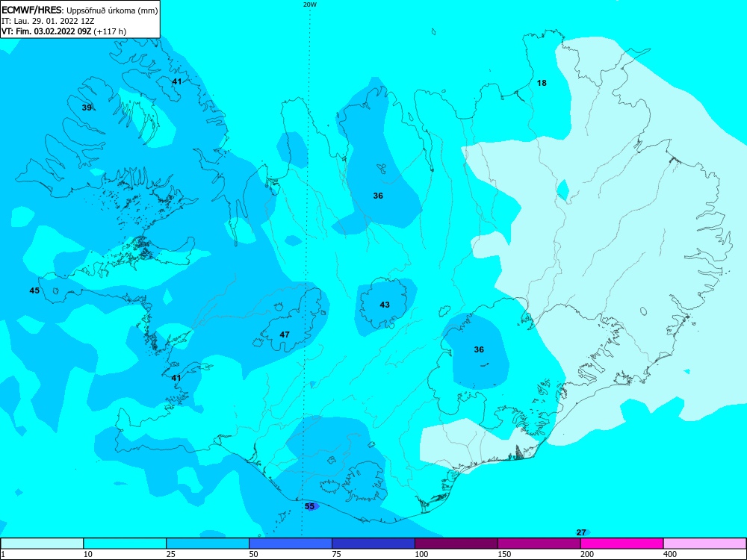
Task: Select the dark-blue 75–100 mm legend swatch
Action: click(x=373, y=544)
